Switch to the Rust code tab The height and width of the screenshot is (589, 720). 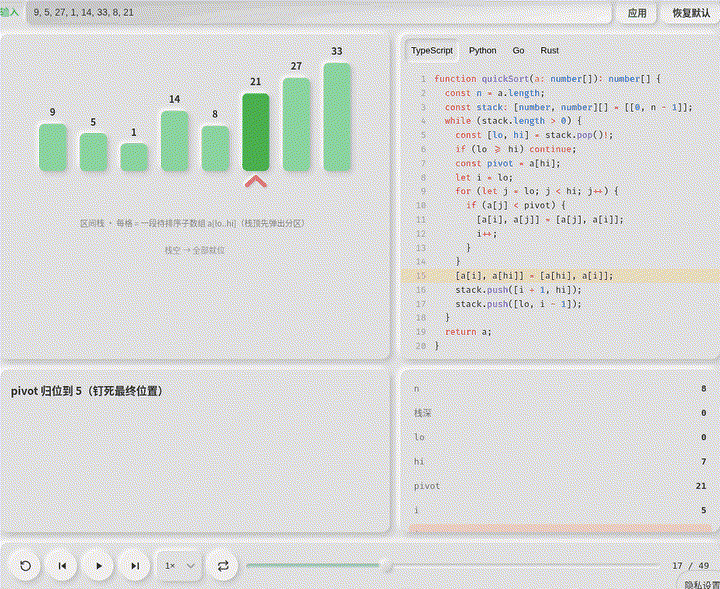(x=549, y=50)
